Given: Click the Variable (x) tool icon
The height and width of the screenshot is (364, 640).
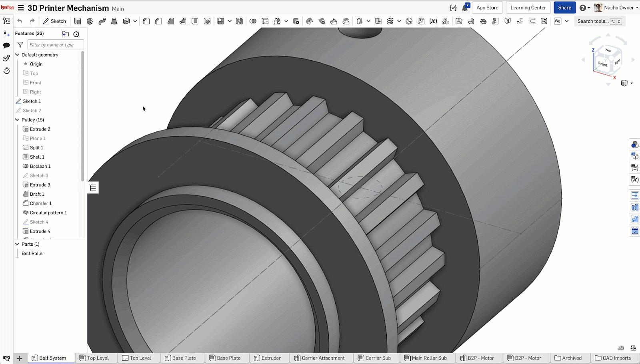Looking at the screenshot, I should pyautogui.click(x=433, y=21).
